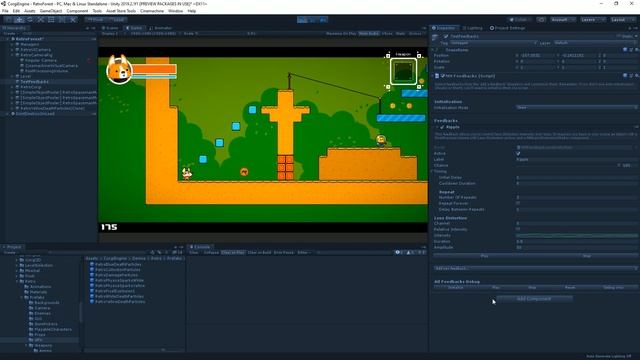Screen dimensions: 640x360
Task: Collapse the RetroCameraRig hierarchy node
Action: pos(12,55)
